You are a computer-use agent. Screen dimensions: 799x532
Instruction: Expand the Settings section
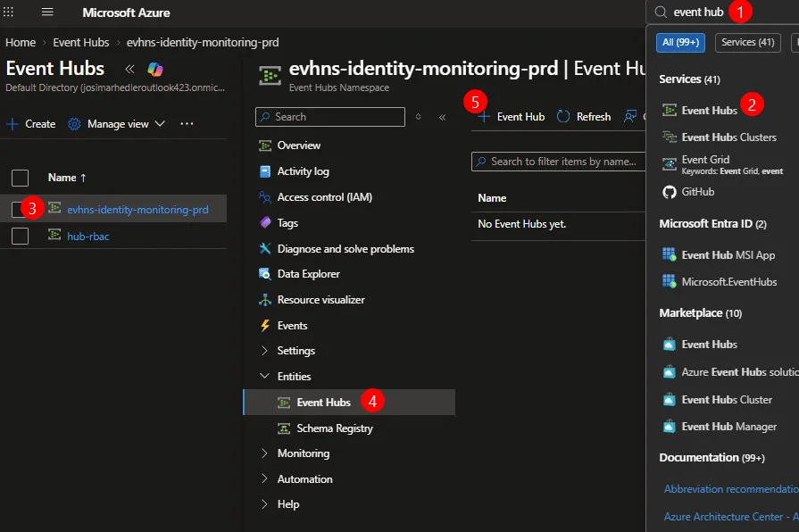point(264,351)
